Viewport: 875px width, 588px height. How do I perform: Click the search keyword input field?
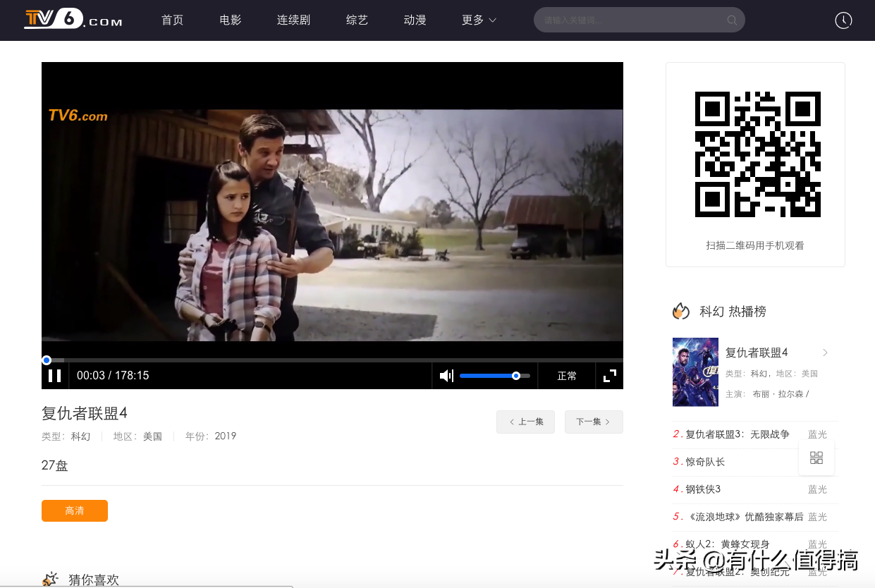[x=631, y=20]
